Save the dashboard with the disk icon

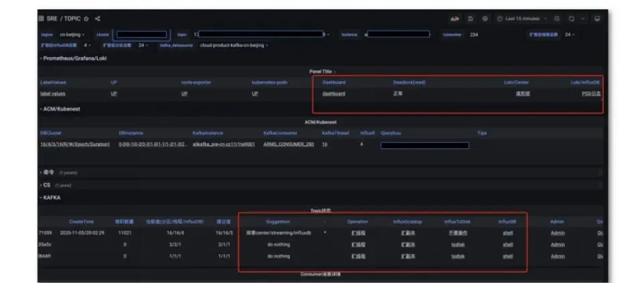[471, 19]
